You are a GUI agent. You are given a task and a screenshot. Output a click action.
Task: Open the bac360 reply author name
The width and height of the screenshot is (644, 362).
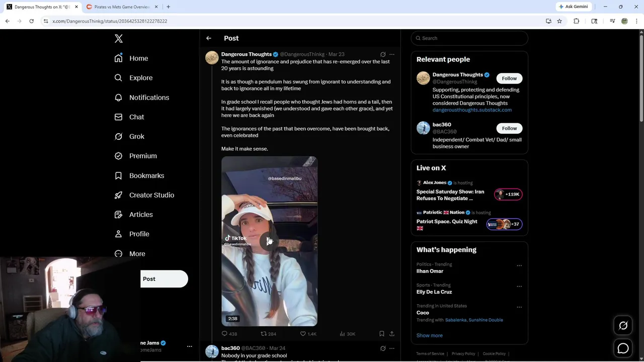point(230,348)
